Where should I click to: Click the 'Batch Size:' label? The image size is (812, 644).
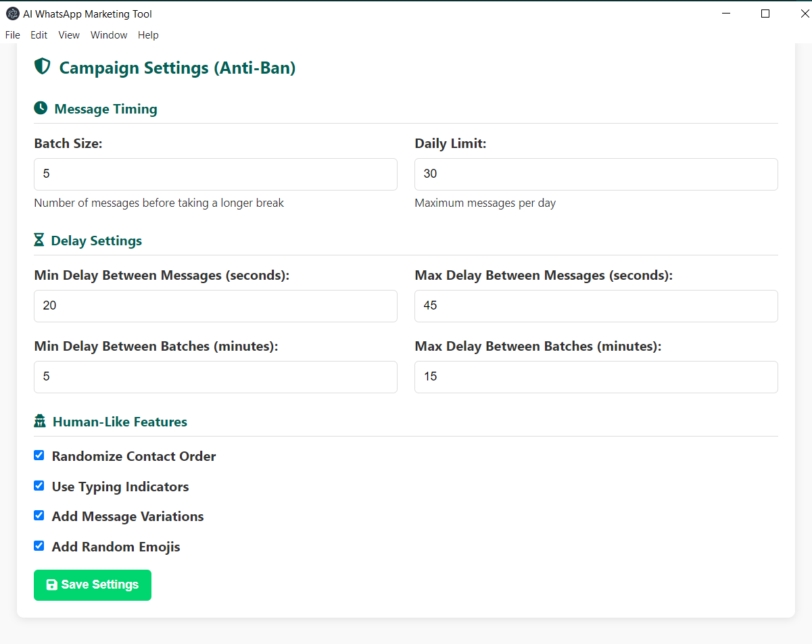(x=68, y=143)
